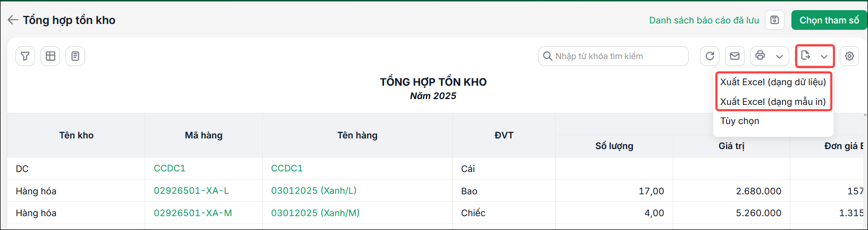
Task: Open report settings gear icon
Action: point(849,56)
